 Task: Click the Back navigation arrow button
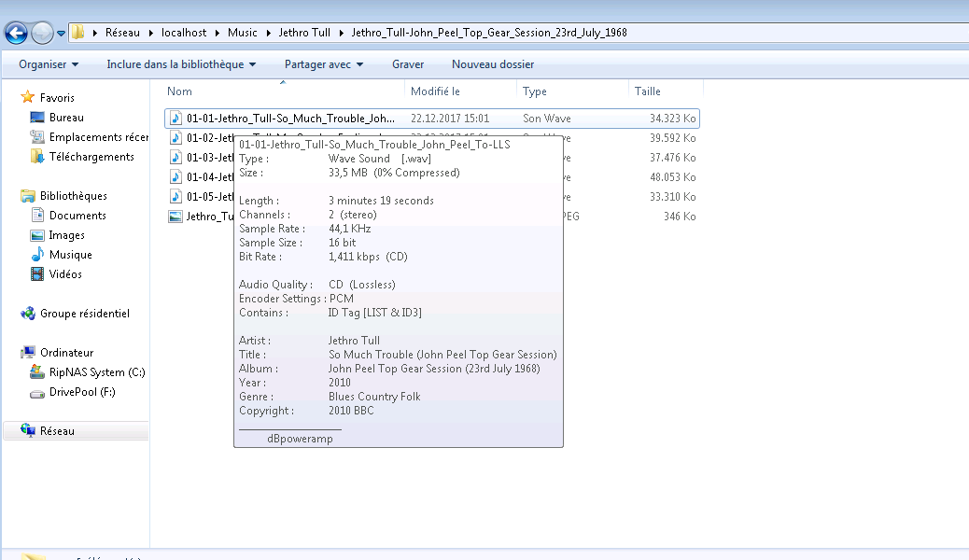pyautogui.click(x=16, y=34)
